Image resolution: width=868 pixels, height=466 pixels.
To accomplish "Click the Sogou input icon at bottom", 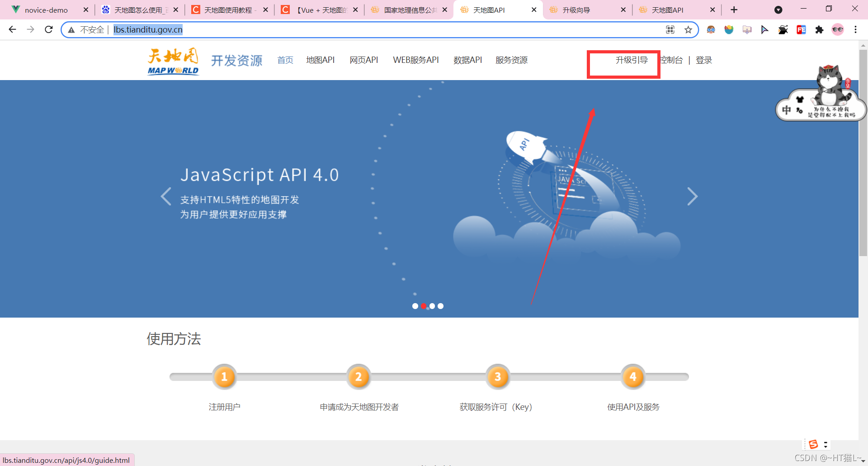I will tap(813, 444).
